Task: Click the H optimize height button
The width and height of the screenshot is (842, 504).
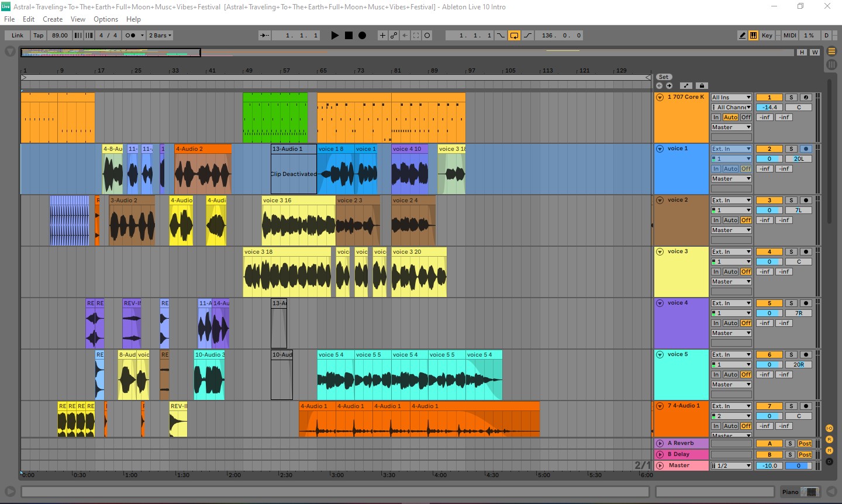Action: (x=802, y=53)
